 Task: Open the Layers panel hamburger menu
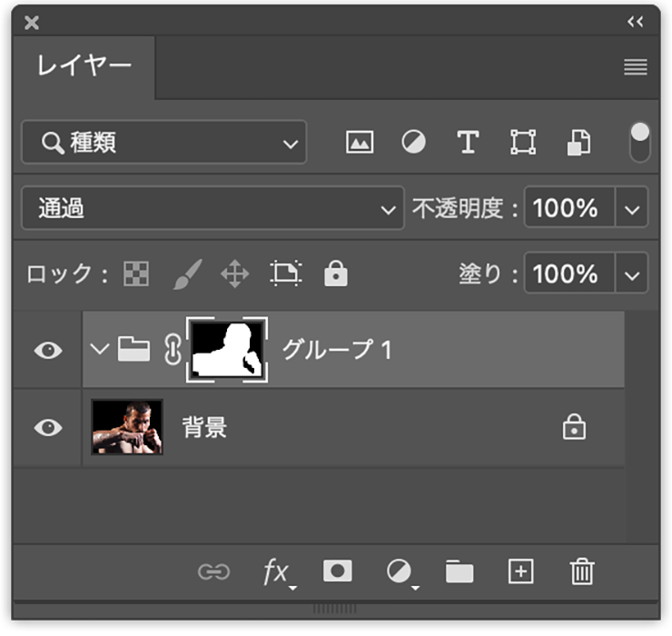pos(636,67)
